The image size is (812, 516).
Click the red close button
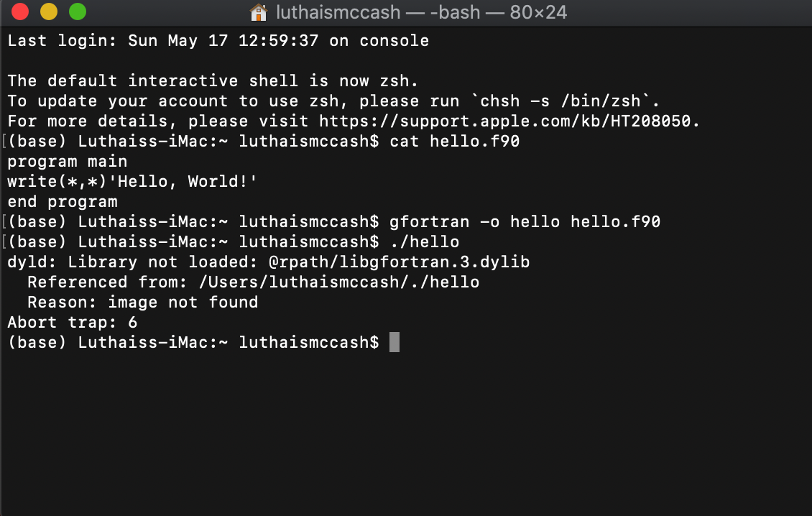[x=19, y=12]
